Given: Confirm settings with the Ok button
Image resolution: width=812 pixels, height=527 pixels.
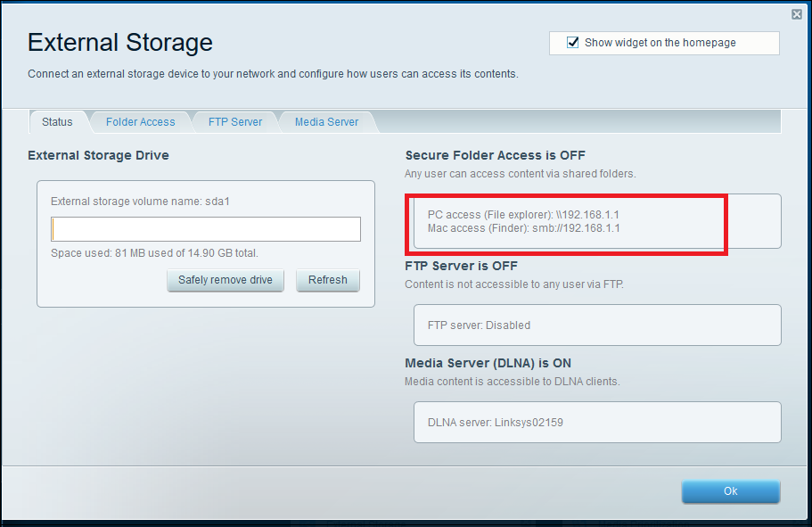Looking at the screenshot, I should click(x=730, y=491).
